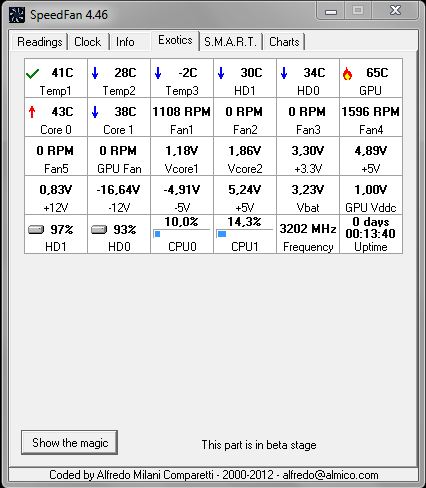
Task: Click the 3202 MHz Frequency cell
Action: point(308,234)
